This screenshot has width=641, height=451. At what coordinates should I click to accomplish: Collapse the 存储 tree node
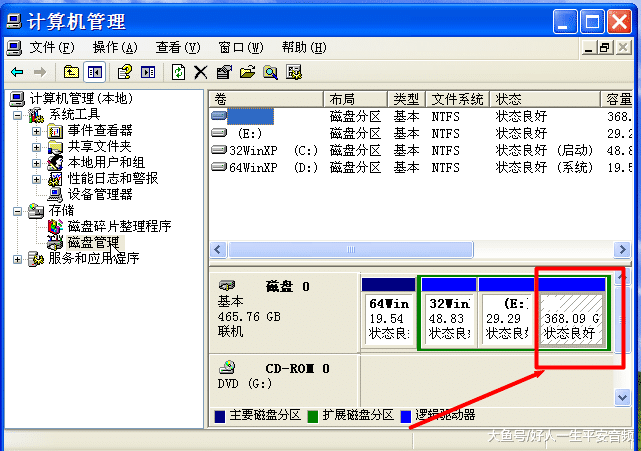click(x=17, y=211)
